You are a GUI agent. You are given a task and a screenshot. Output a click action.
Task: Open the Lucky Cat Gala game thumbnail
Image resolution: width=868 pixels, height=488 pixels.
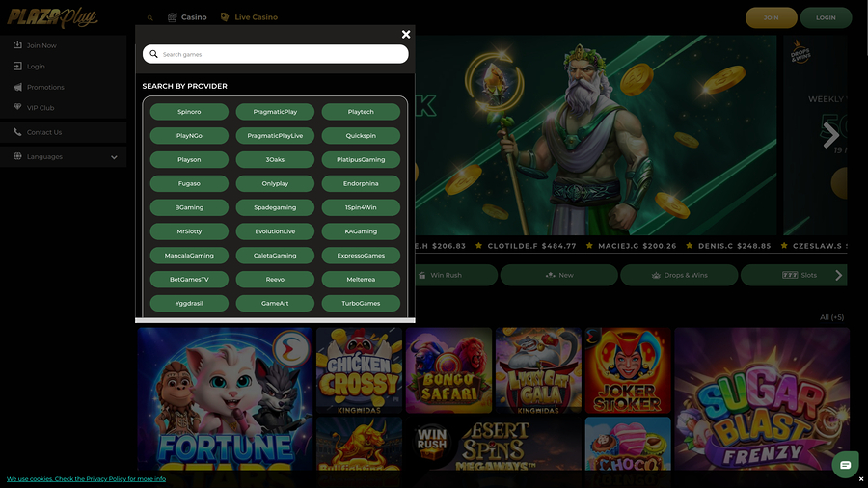tap(538, 370)
